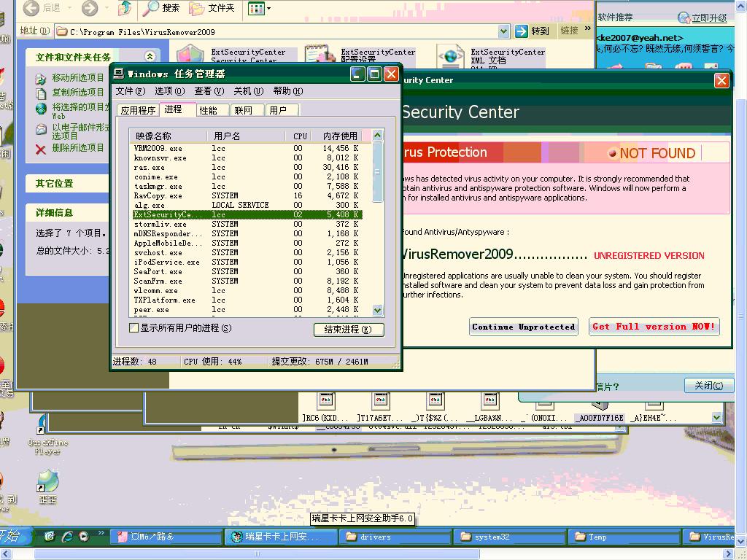Sort processes by Image Name (映像名称) column
Image resolution: width=747 pixels, height=560 pixels.
point(169,136)
